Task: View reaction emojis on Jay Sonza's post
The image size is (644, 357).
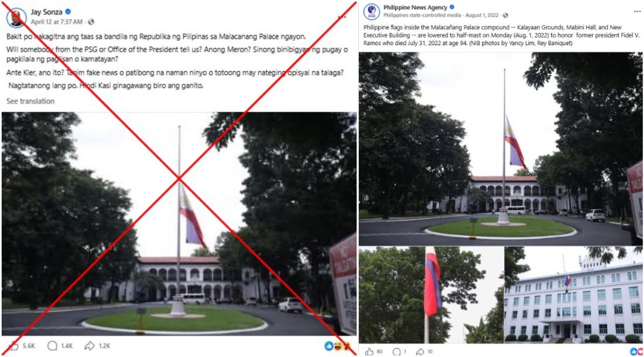Action: (x=338, y=346)
